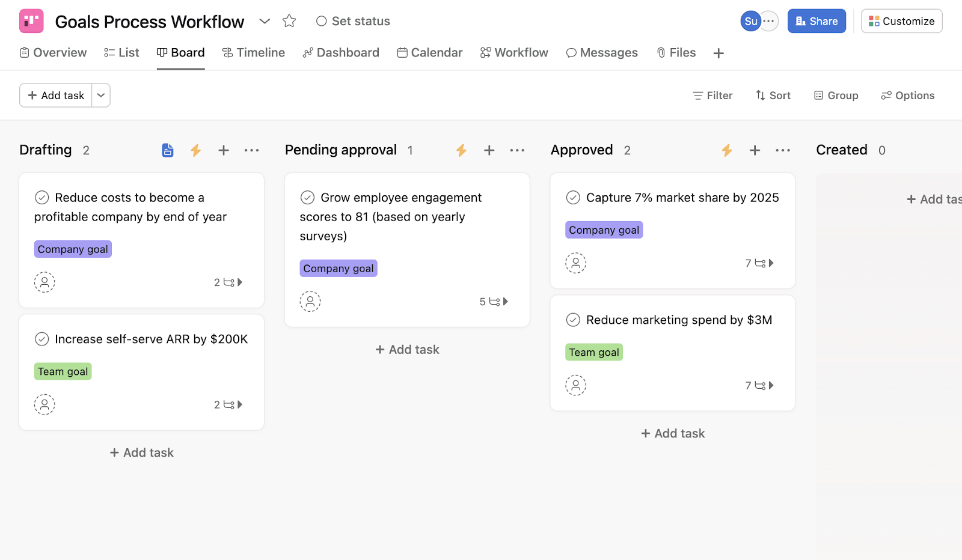
Task: Open the Approved column's ellipsis menu
Action: click(x=783, y=150)
